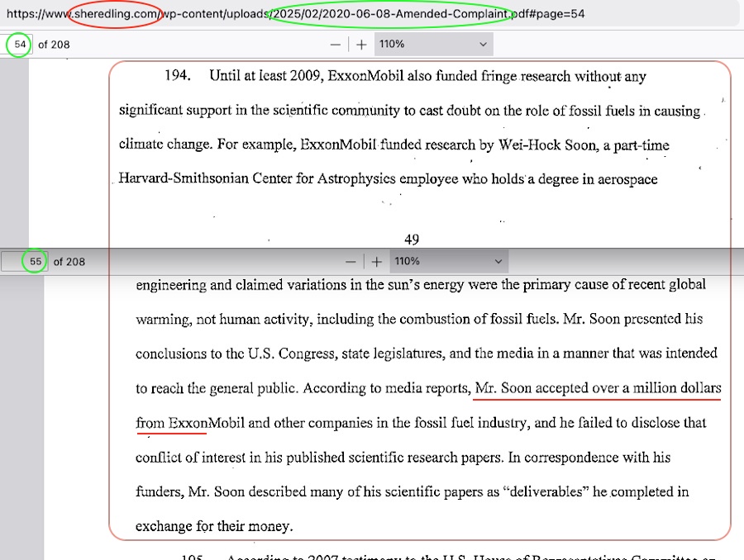Click zoom out minus in top PDF toolbar
This screenshot has width=744, height=560.
[x=334, y=44]
